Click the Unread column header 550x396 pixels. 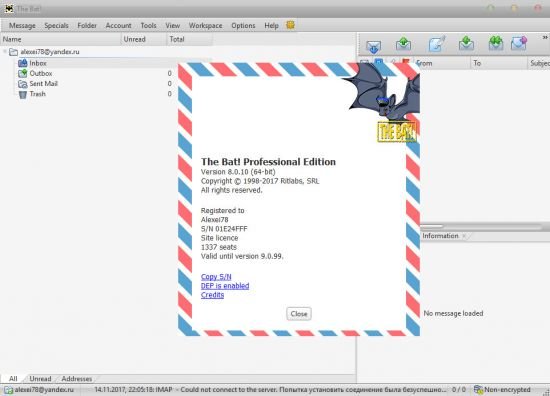(144, 39)
